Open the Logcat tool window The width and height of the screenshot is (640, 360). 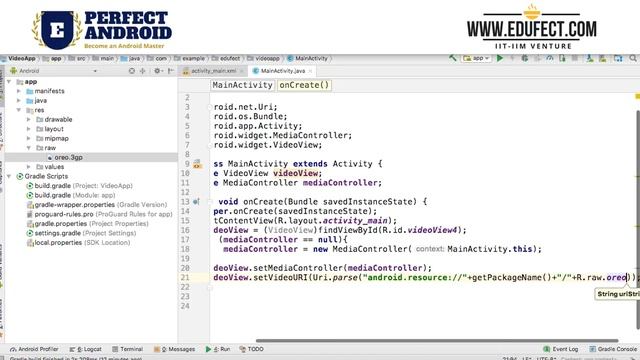click(85, 349)
